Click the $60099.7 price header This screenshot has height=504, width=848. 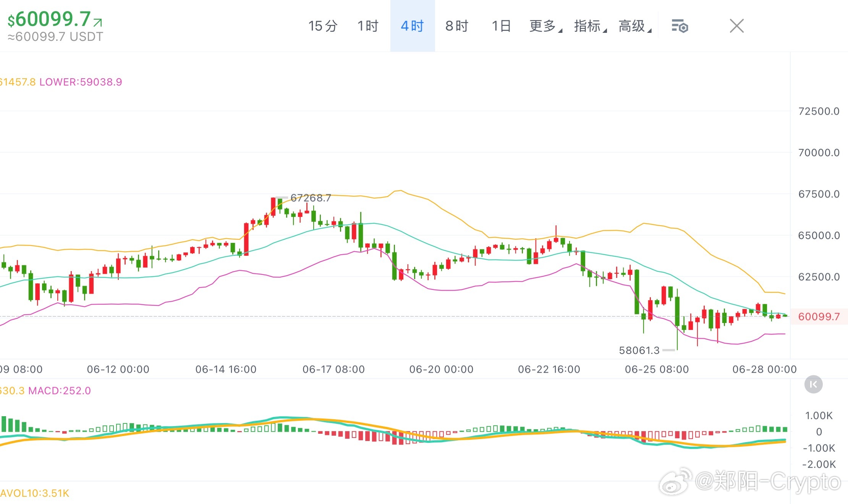click(x=49, y=19)
